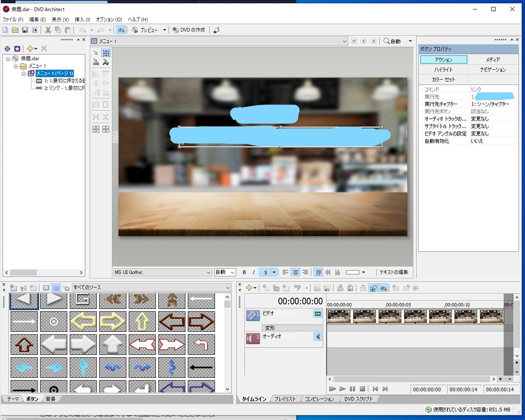Screen dimensions: 525x420
Task: Switch to the テーマ tab
Action: point(12,399)
